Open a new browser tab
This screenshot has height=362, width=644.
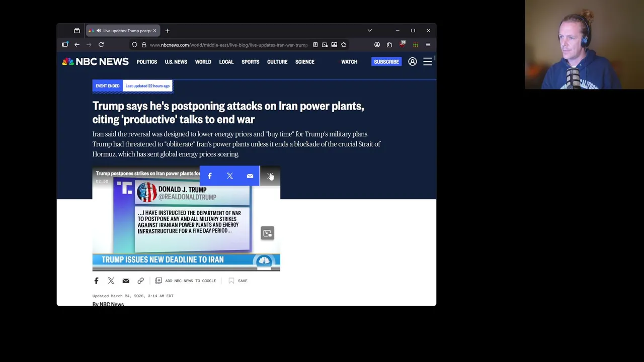point(168,31)
